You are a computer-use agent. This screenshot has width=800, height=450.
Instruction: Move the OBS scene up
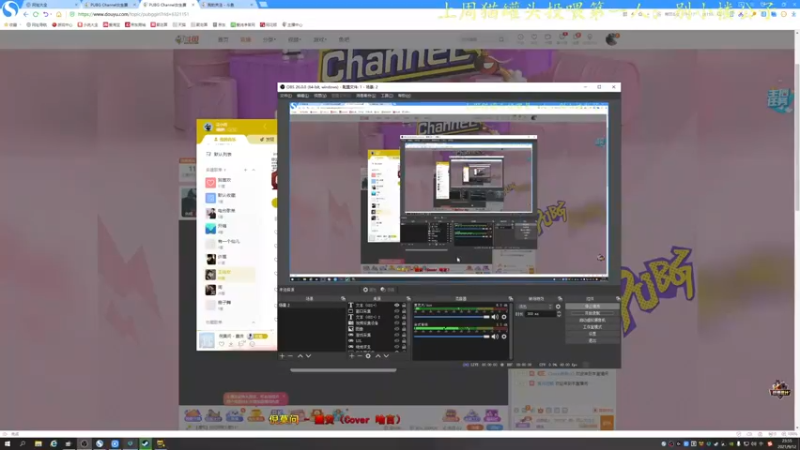pyautogui.click(x=300, y=356)
